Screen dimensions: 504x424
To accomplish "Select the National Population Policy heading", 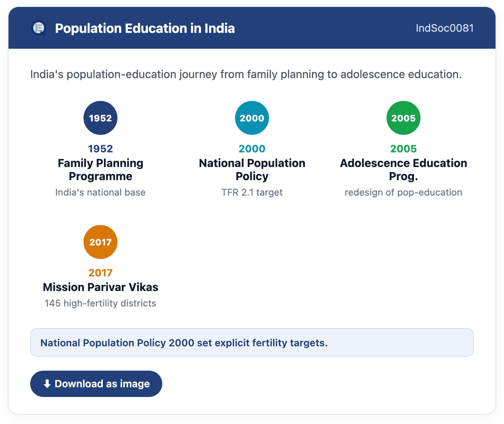I will 252,170.
